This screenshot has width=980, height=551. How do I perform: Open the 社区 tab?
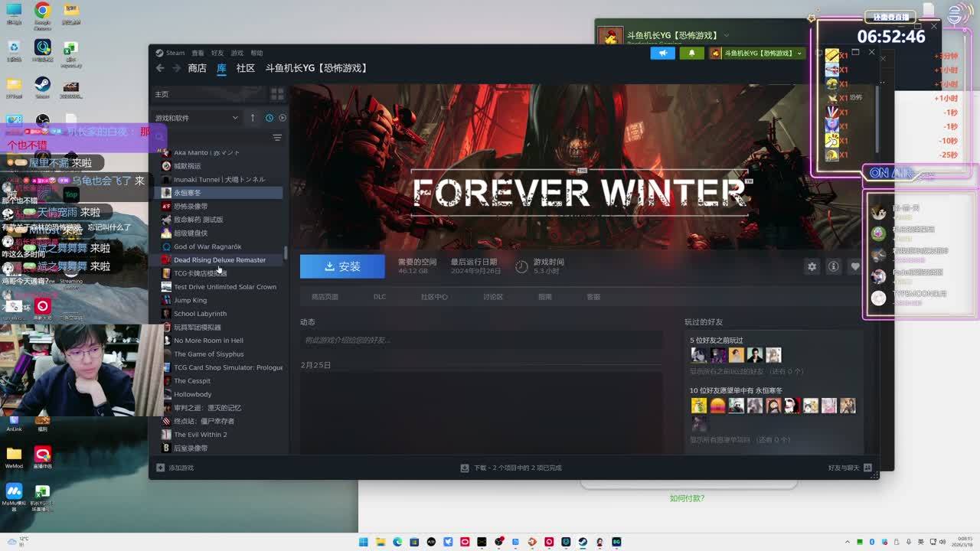click(245, 68)
